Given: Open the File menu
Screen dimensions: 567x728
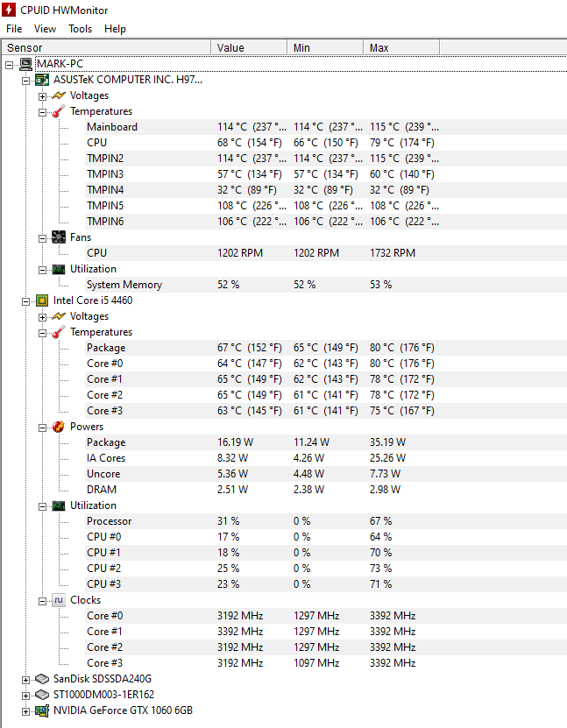Looking at the screenshot, I should (x=14, y=29).
